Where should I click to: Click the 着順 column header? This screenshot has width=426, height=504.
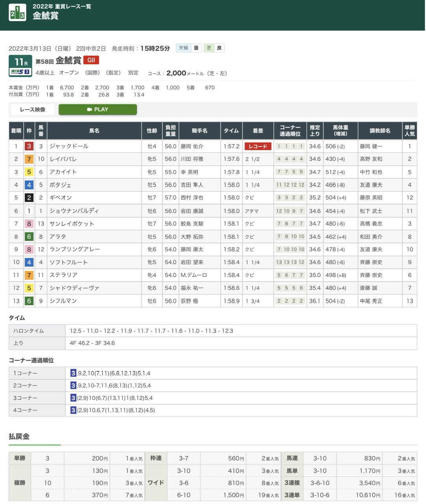point(16,131)
